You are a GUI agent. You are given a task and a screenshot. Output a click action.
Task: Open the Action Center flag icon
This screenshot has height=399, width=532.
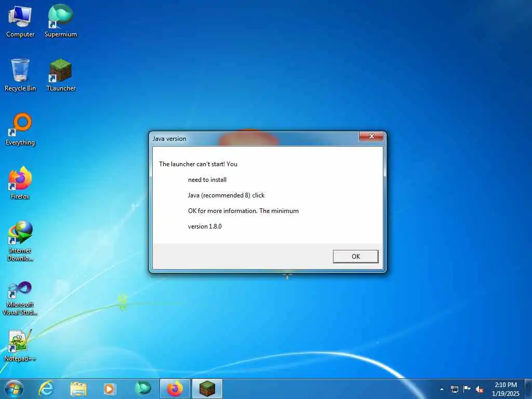click(467, 389)
